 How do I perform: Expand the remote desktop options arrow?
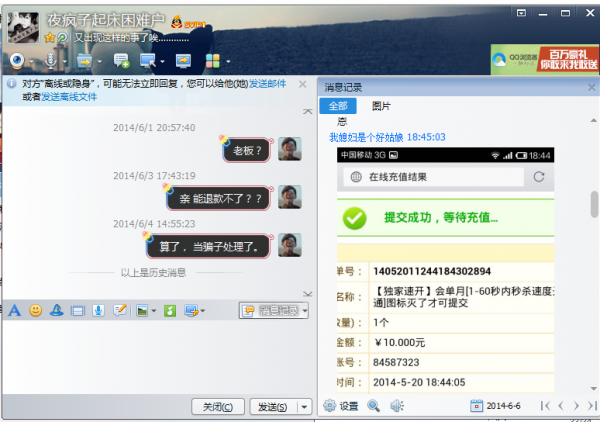tap(162, 62)
